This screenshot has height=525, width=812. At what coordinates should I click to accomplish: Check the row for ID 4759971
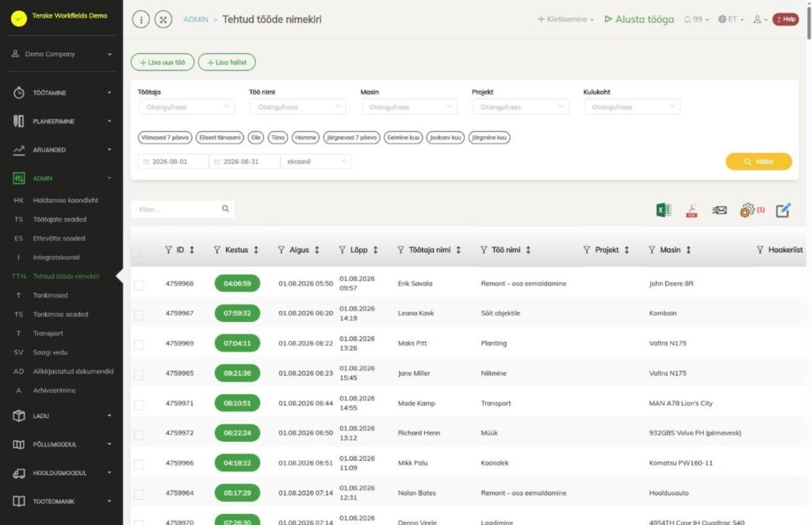[x=139, y=404]
